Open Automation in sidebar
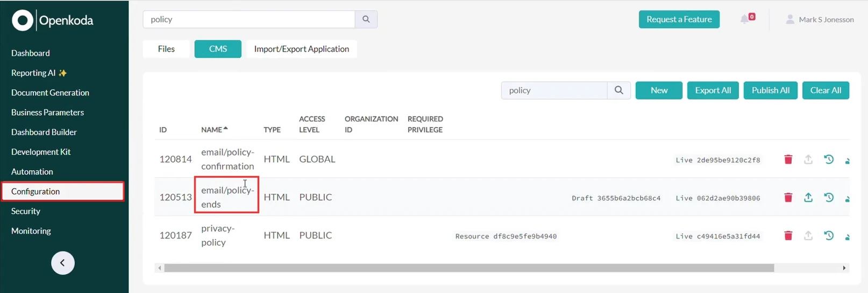 tap(32, 172)
